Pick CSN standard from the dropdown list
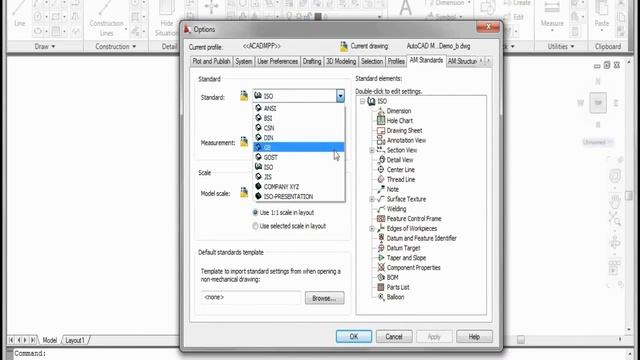 tap(298, 128)
